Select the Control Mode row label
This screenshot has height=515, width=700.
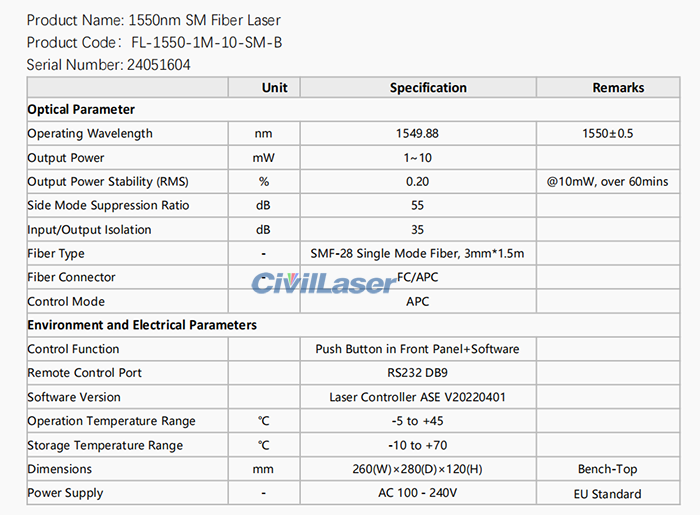(x=66, y=301)
